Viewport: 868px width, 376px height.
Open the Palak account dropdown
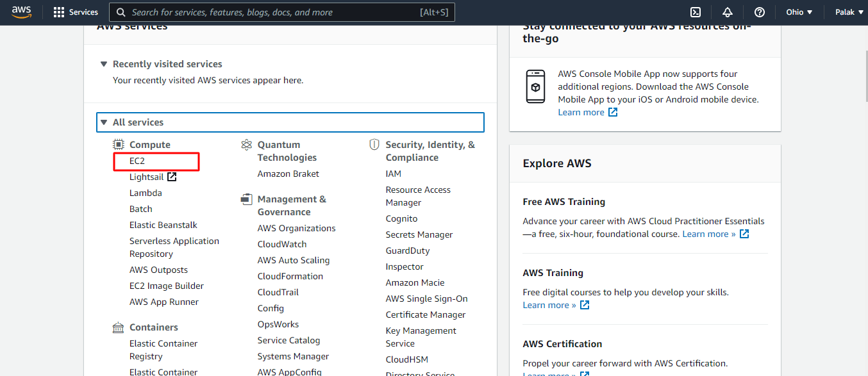[x=849, y=12]
